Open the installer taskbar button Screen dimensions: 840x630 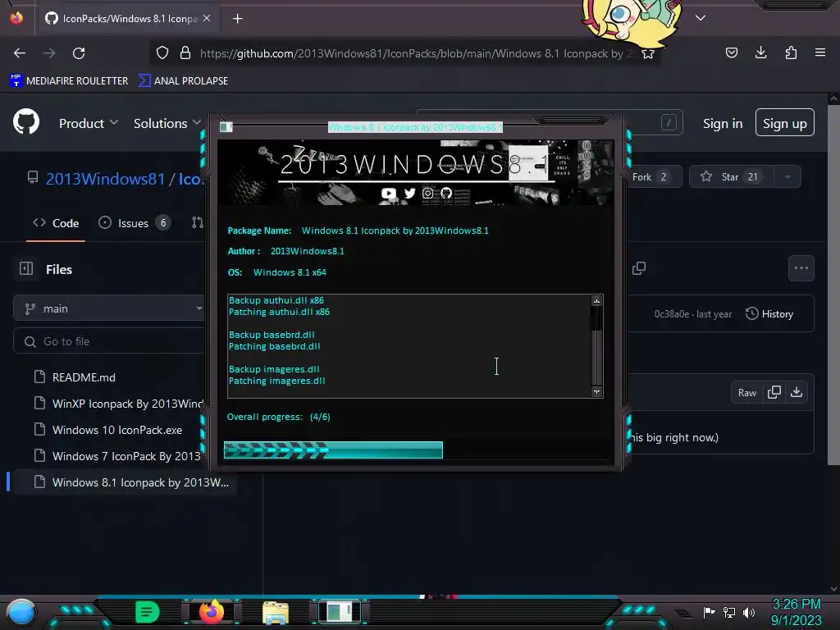point(340,612)
